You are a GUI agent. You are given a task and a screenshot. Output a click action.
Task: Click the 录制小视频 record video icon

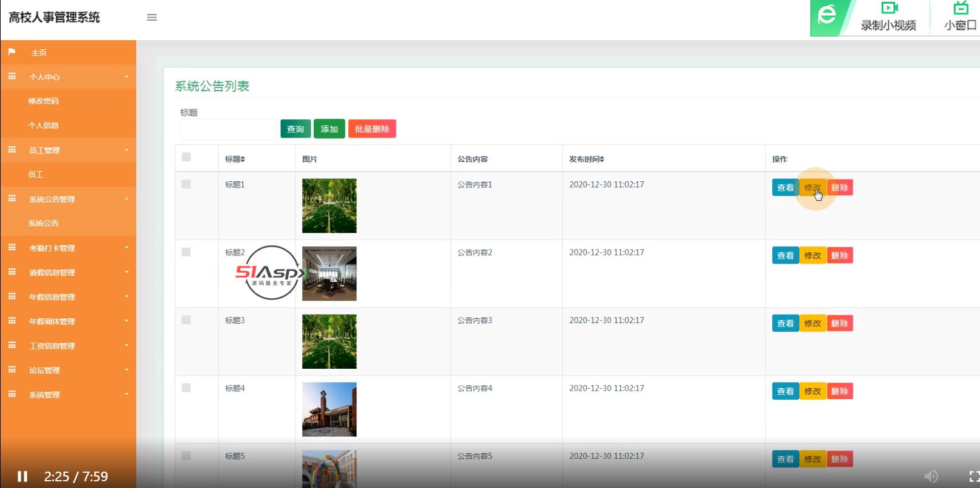pyautogui.click(x=889, y=9)
